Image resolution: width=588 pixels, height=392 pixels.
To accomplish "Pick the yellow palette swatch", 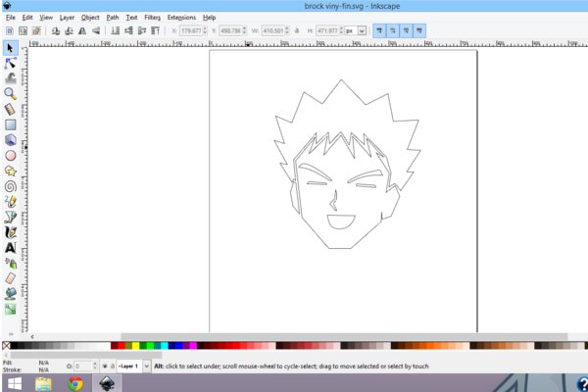I will click(135, 346).
